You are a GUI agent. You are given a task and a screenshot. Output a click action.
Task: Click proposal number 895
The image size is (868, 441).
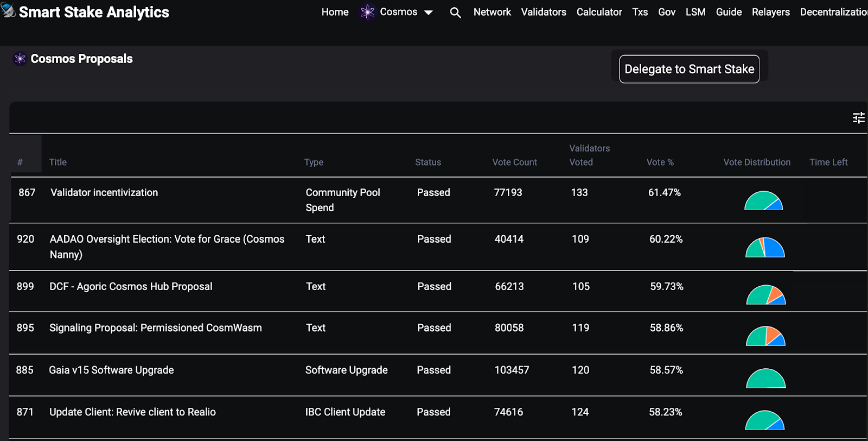point(25,327)
